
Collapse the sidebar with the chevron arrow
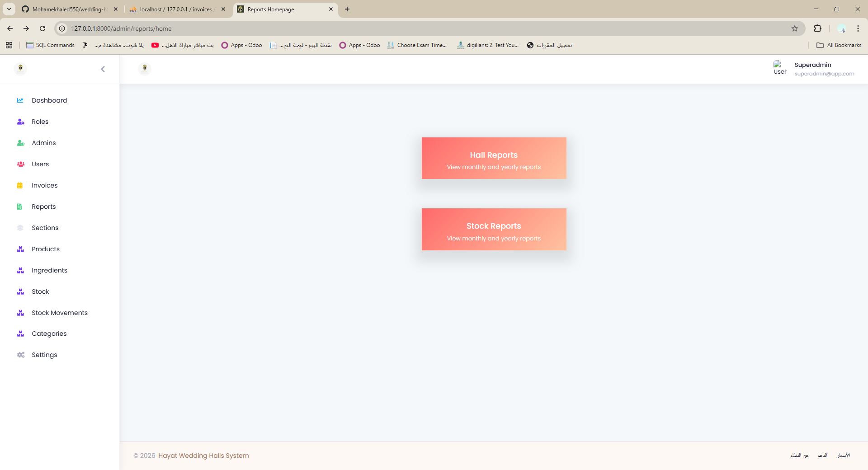click(103, 69)
